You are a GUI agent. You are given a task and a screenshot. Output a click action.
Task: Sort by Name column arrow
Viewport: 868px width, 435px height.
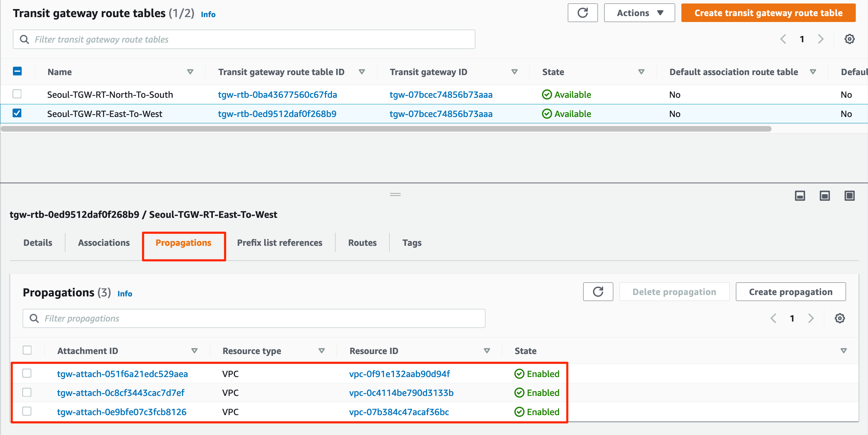click(190, 72)
